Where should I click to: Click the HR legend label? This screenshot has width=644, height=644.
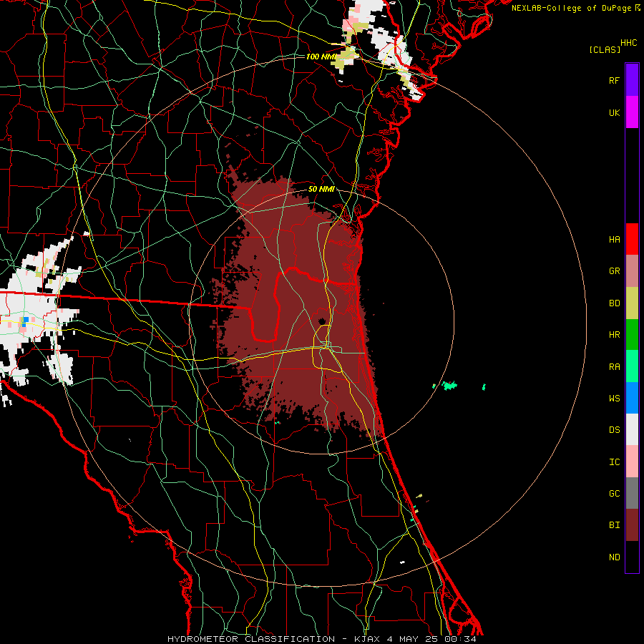615,335
